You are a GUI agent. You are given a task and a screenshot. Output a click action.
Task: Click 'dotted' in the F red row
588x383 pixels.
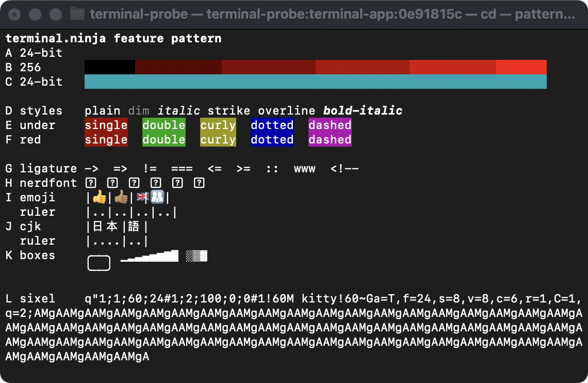(x=272, y=139)
